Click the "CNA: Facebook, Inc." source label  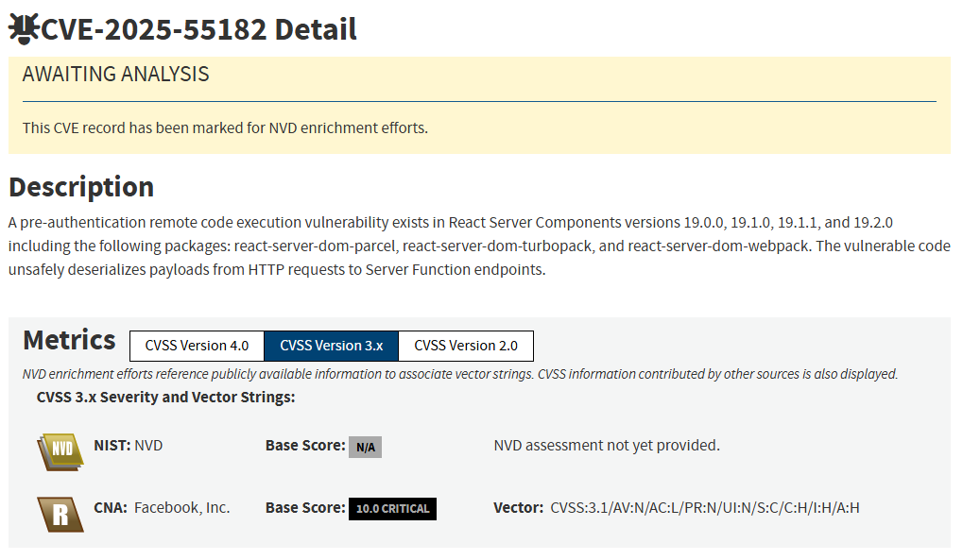coord(162,508)
